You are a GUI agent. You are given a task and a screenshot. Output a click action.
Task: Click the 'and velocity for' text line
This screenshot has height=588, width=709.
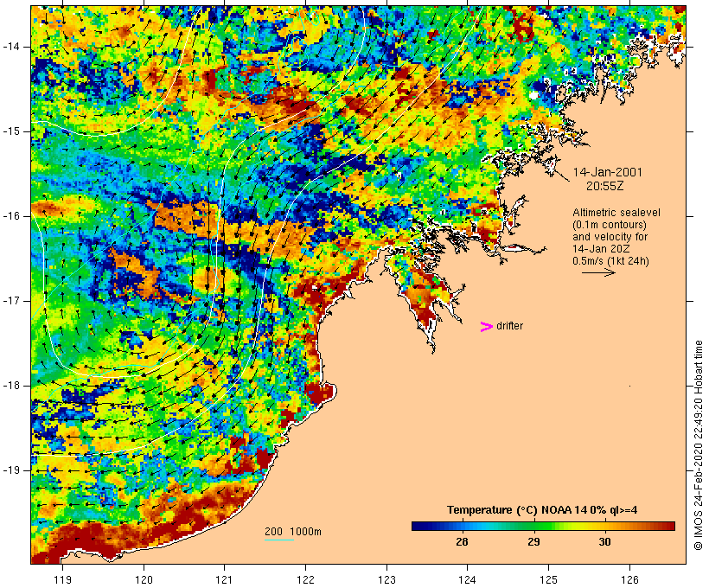tap(610, 237)
